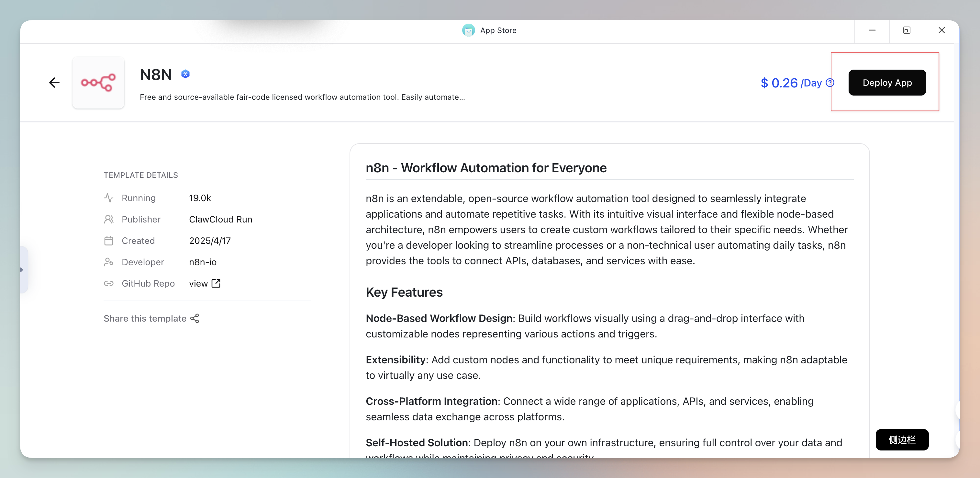Click the $ 0.26 /Day price text
The width and height of the screenshot is (980, 478).
[791, 83]
